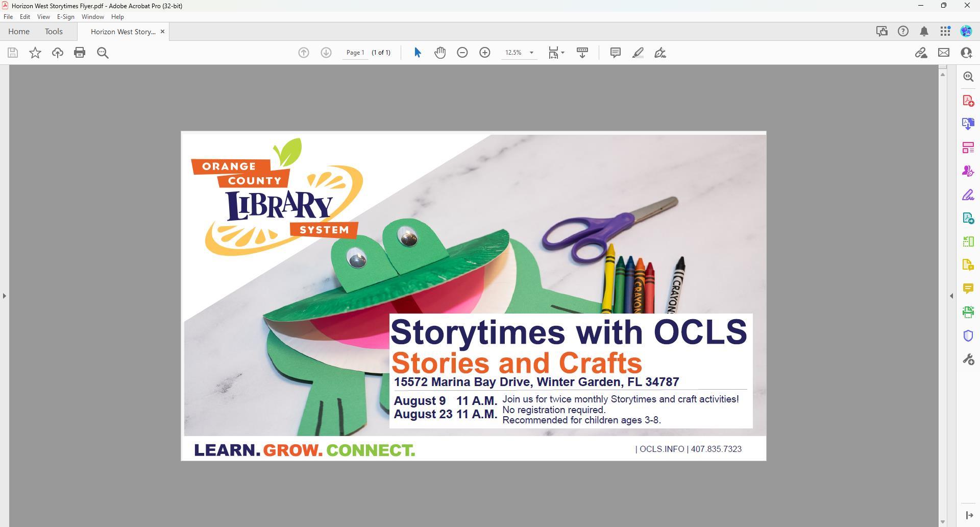Expand the left navigation pane
980x527 pixels.
click(x=5, y=296)
